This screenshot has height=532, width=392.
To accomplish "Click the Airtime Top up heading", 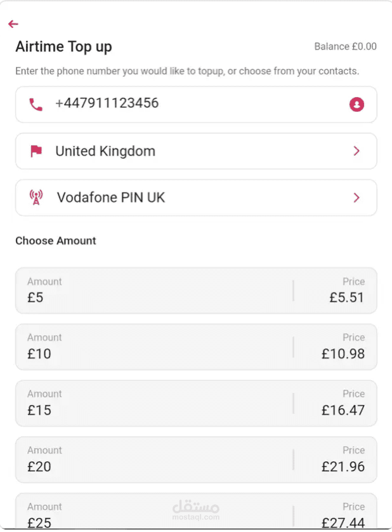I will click(x=63, y=46).
